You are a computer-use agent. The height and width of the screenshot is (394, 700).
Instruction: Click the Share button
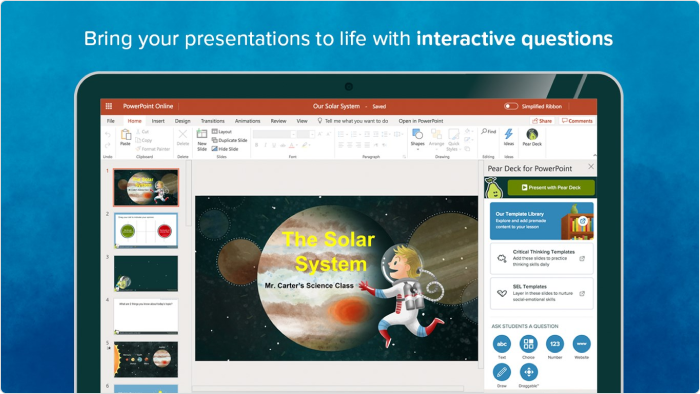pos(542,121)
